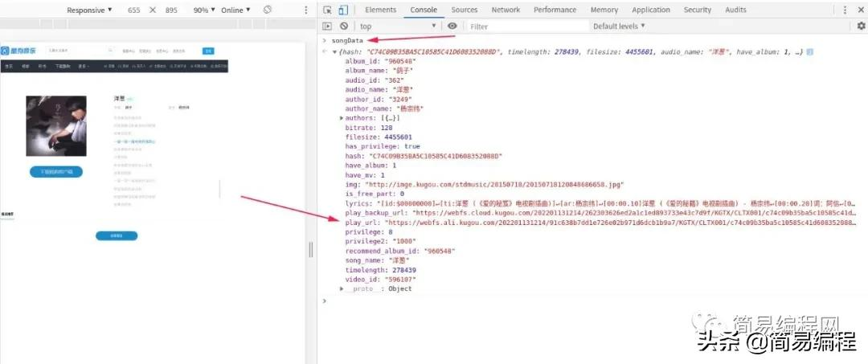The height and width of the screenshot is (364, 868).
Task: Click the hash property row in expanded object
Action: 424,156
